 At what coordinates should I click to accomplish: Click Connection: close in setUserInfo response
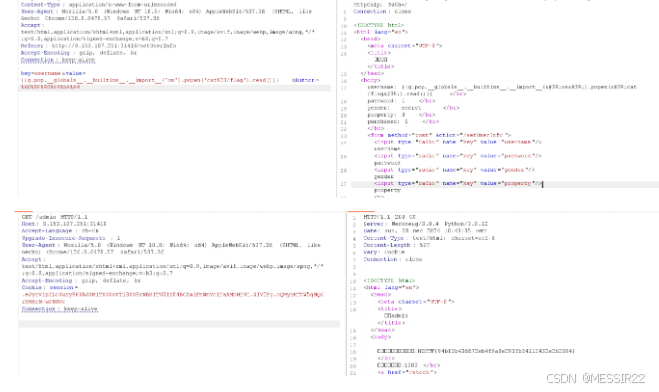[382, 12]
